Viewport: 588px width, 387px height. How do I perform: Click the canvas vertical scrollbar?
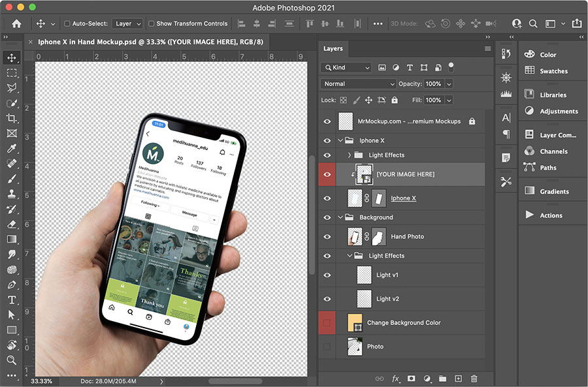(x=312, y=215)
